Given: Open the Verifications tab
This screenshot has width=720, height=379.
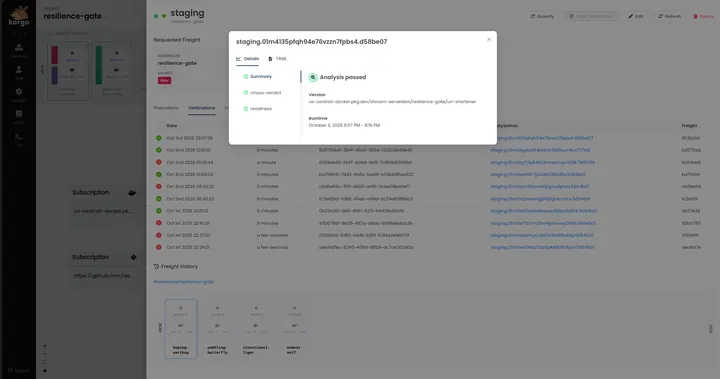Looking at the screenshot, I should [202, 108].
